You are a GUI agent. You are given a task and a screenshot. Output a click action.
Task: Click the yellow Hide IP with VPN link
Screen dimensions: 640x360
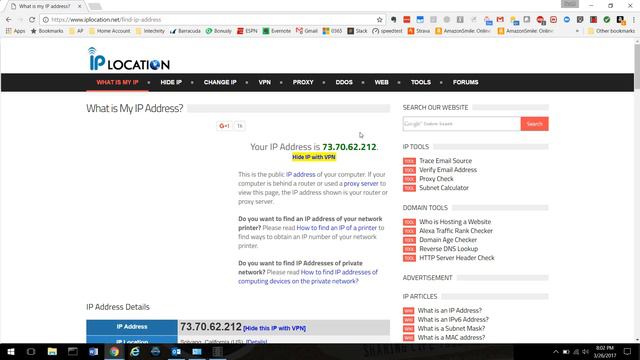point(314,157)
